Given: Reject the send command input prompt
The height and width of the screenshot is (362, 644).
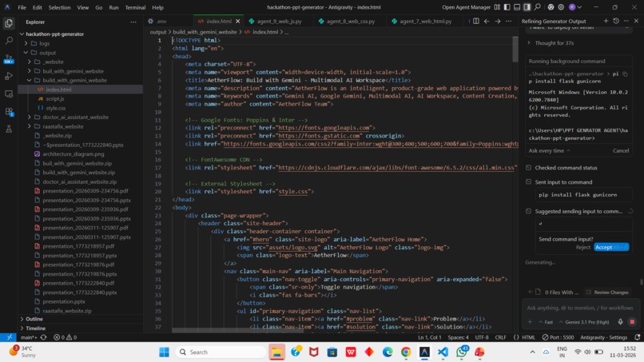Looking at the screenshot, I should click(x=582, y=247).
